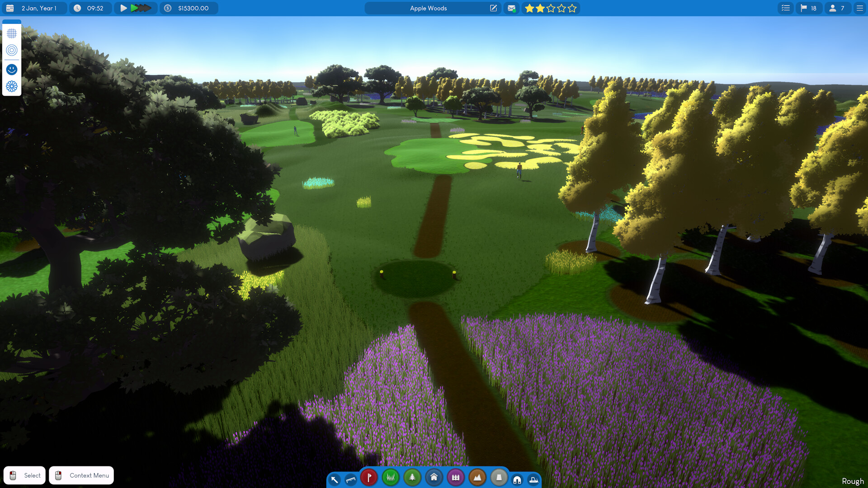
Task: Open the measuring ruler tool
Action: pyautogui.click(x=351, y=479)
